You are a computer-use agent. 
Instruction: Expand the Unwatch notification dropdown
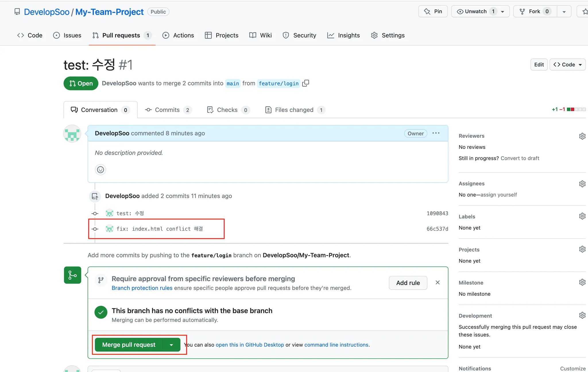[x=502, y=11]
